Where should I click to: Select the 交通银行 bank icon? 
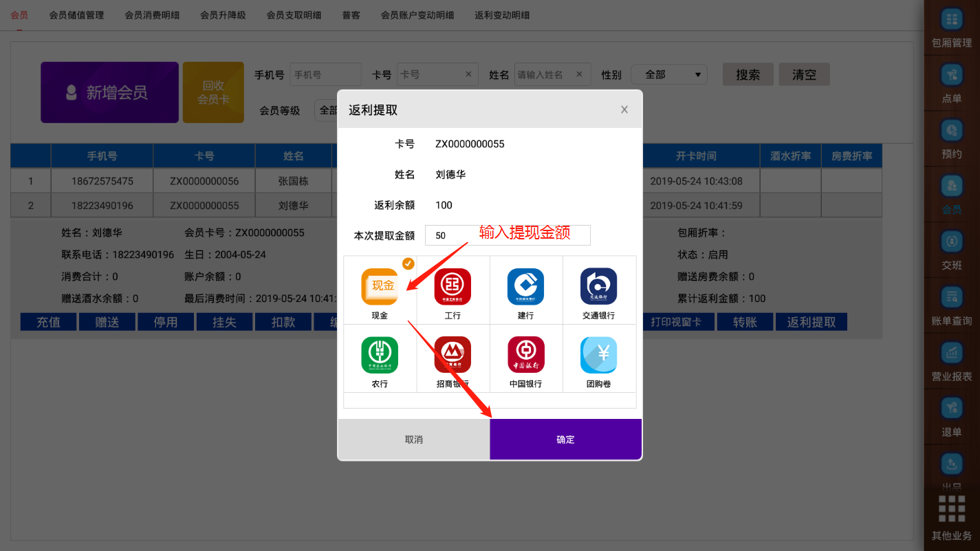tap(598, 287)
